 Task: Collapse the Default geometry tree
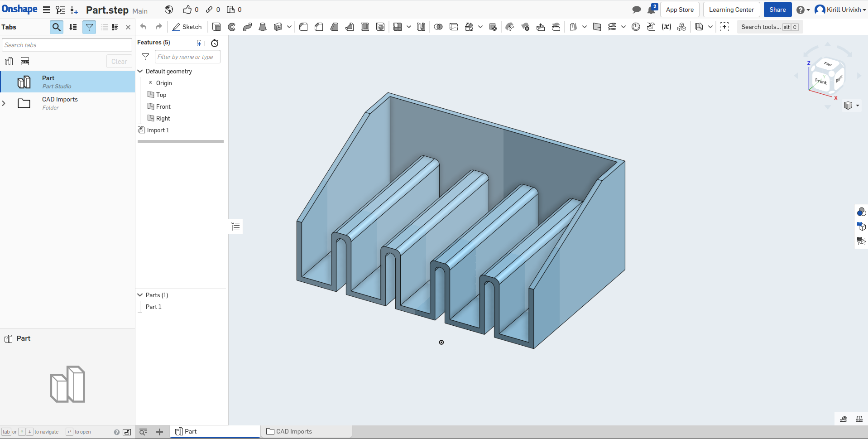point(140,72)
